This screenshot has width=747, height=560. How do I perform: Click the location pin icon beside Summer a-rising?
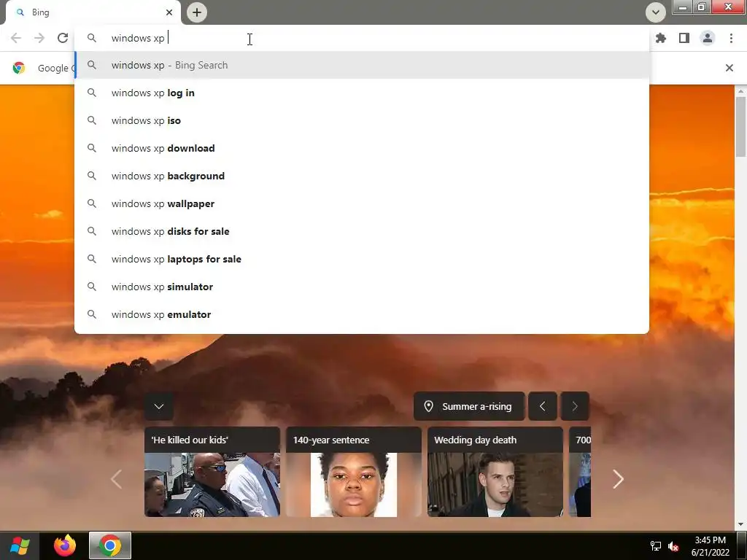[428, 406]
